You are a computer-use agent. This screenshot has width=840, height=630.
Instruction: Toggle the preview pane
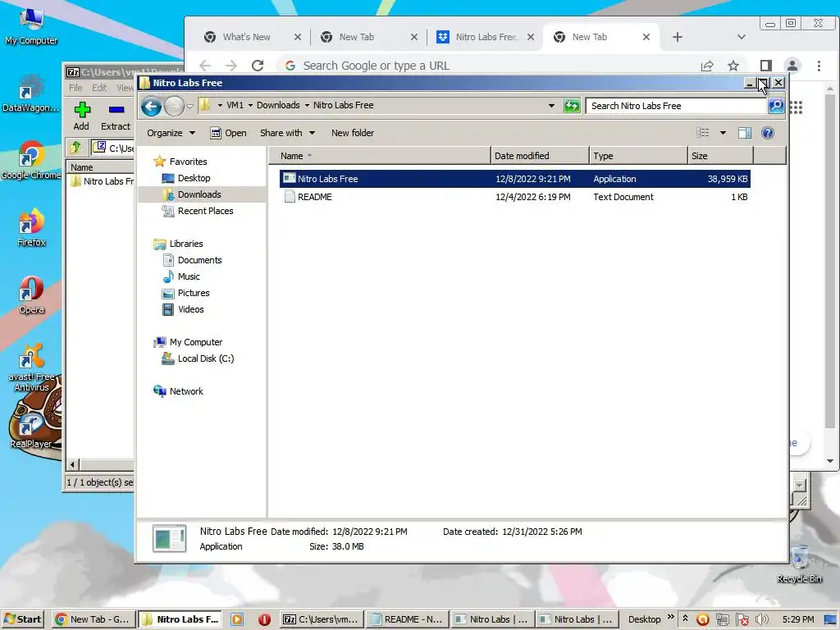745,133
